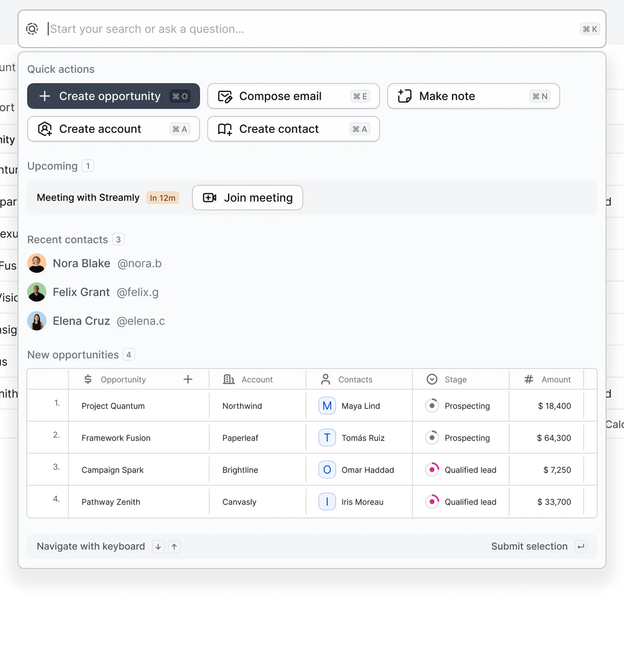This screenshot has height=672, width=624.
Task: Click the up arrow navigation key
Action: point(174,547)
